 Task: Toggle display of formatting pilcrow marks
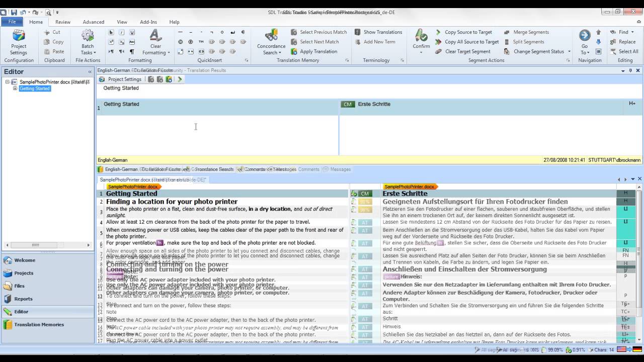[x=132, y=51]
